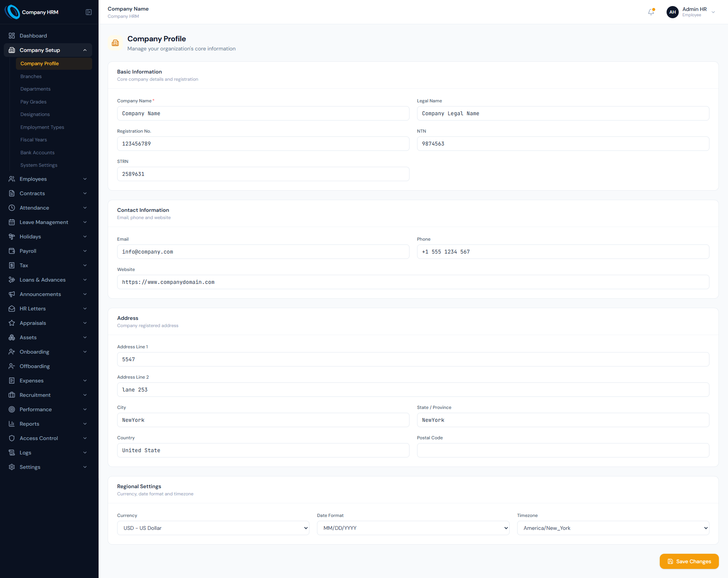This screenshot has height=578, width=728.
Task: Click the Loans & Advances icon
Action: point(12,280)
